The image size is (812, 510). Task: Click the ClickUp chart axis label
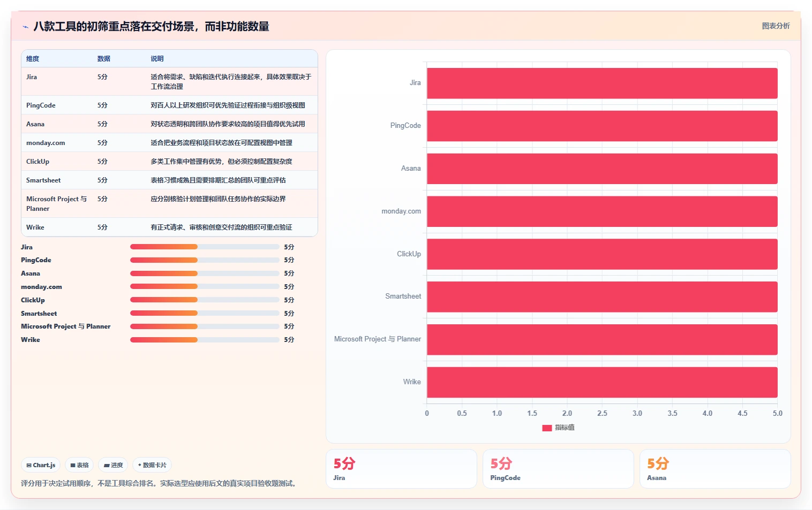(x=409, y=254)
